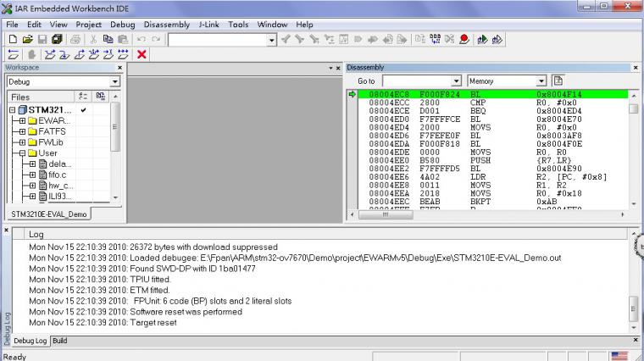Click the Paste clipboard icon
This screenshot has width=644, height=361.
pyautogui.click(x=123, y=40)
